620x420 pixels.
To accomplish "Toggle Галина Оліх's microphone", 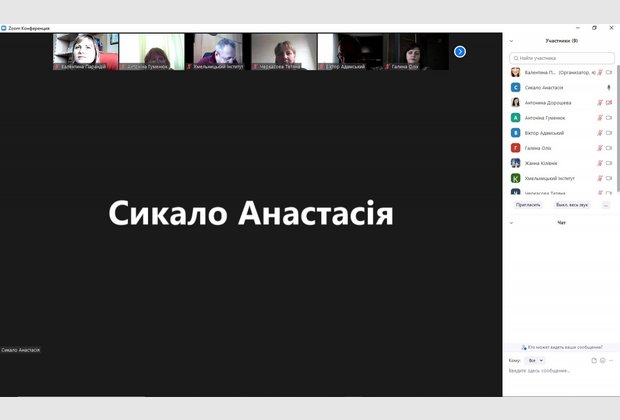I will [x=600, y=148].
